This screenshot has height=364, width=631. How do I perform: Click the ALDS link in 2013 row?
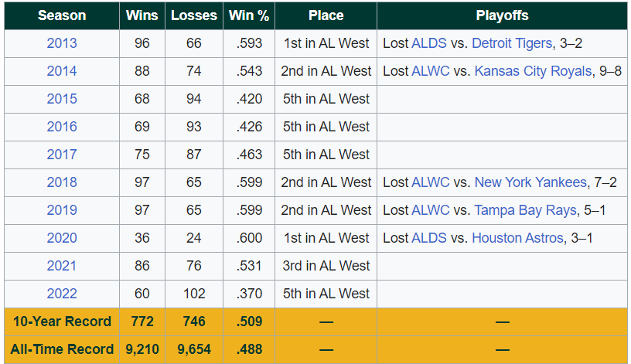pyautogui.click(x=429, y=43)
